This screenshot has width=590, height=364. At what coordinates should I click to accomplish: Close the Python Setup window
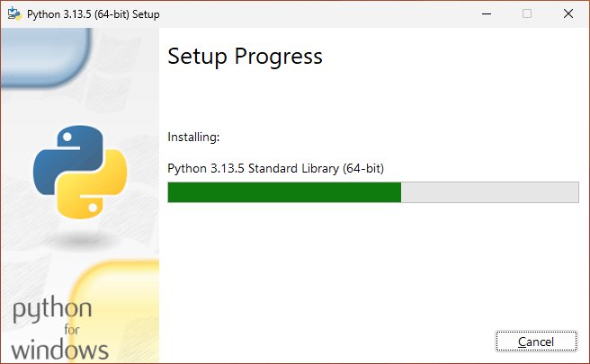tap(568, 13)
